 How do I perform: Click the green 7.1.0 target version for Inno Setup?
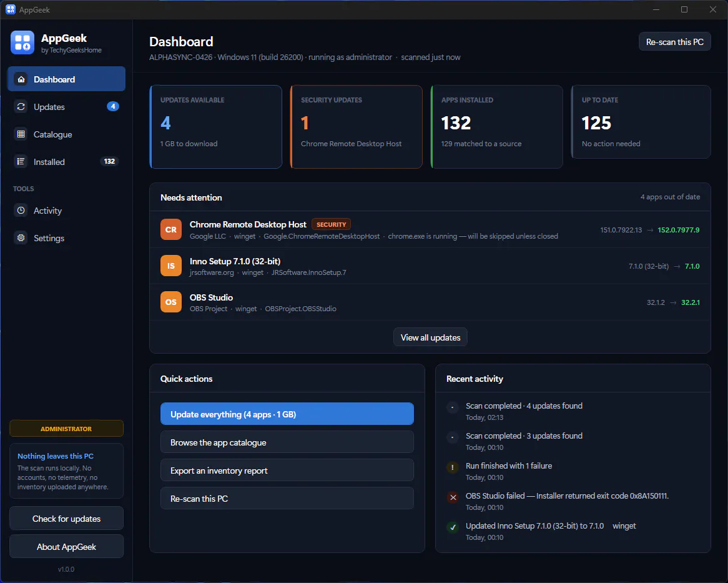click(692, 266)
